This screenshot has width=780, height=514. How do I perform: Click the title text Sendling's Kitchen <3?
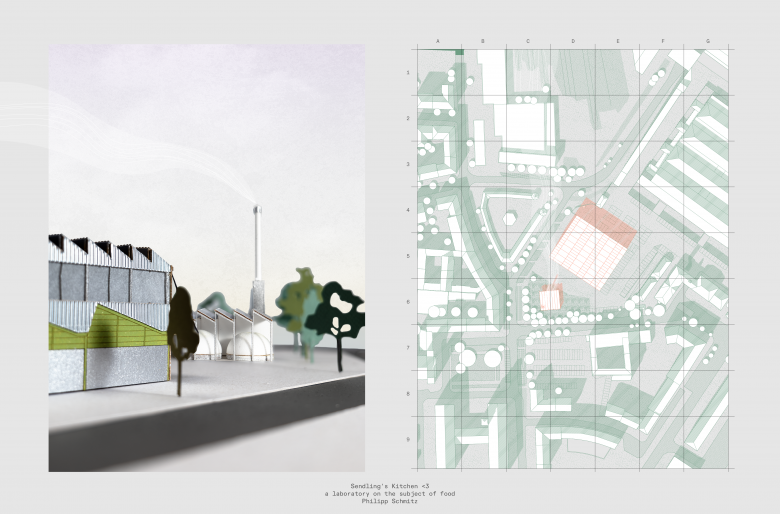pyautogui.click(x=389, y=483)
